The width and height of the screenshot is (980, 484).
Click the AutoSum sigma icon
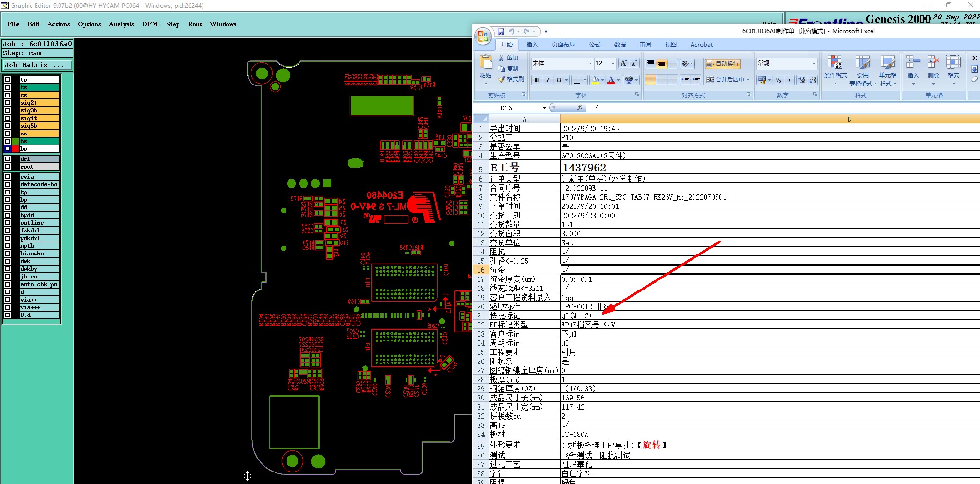tap(974, 58)
